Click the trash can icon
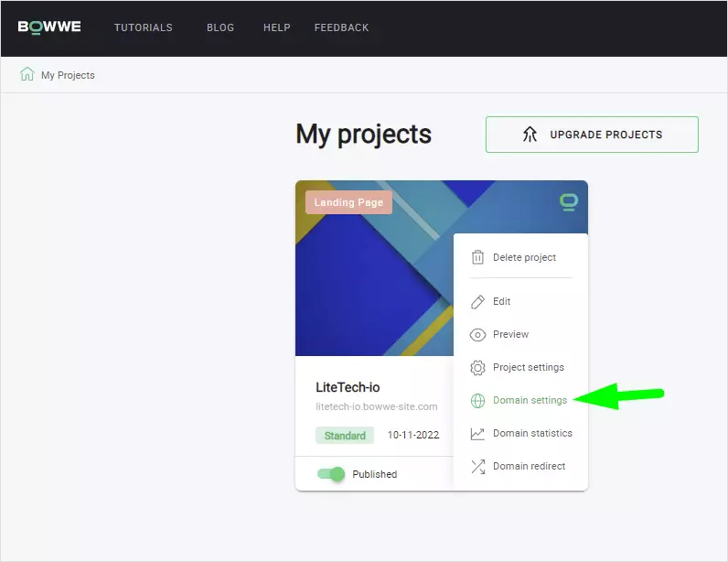Screen dimensions: 728x562 pyautogui.click(x=477, y=257)
